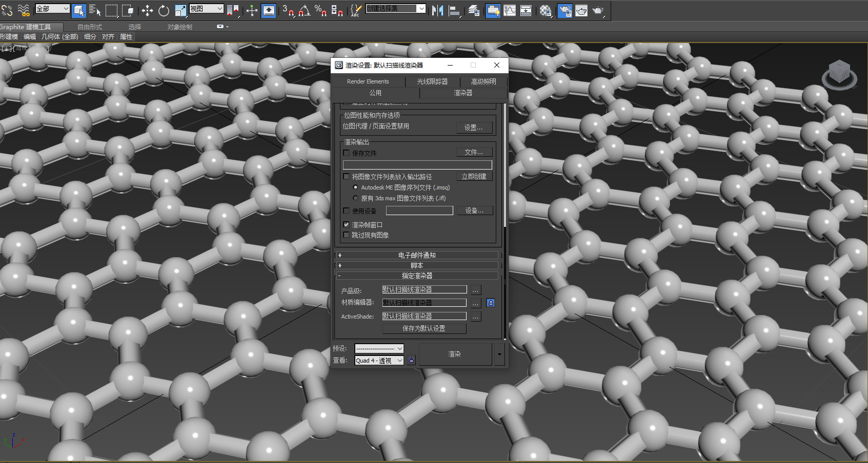This screenshot has height=463, width=868.
Task: Click the large 渲染 button
Action: coord(455,354)
